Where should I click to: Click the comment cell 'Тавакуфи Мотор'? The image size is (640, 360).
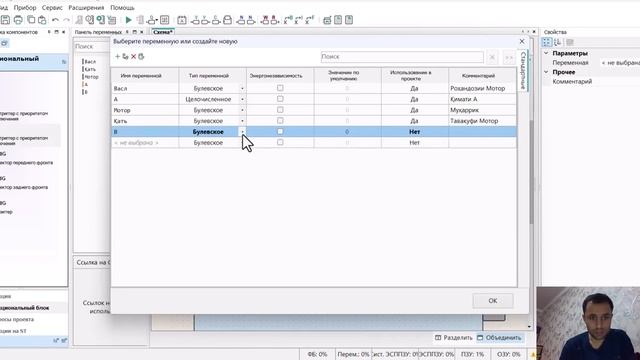point(482,121)
